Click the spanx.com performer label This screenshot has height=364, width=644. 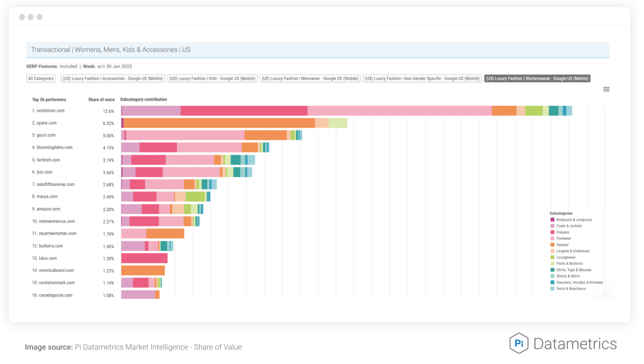point(44,123)
